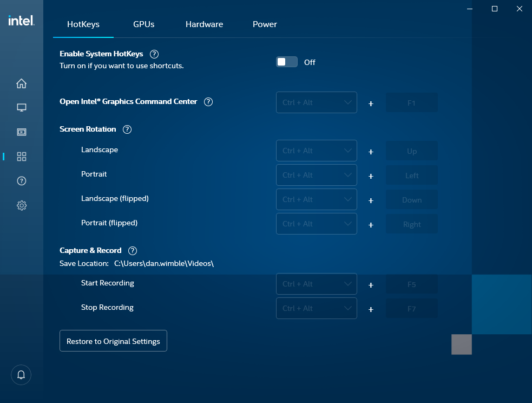Maximize the Intel Graphics Command Center window

pos(495,9)
